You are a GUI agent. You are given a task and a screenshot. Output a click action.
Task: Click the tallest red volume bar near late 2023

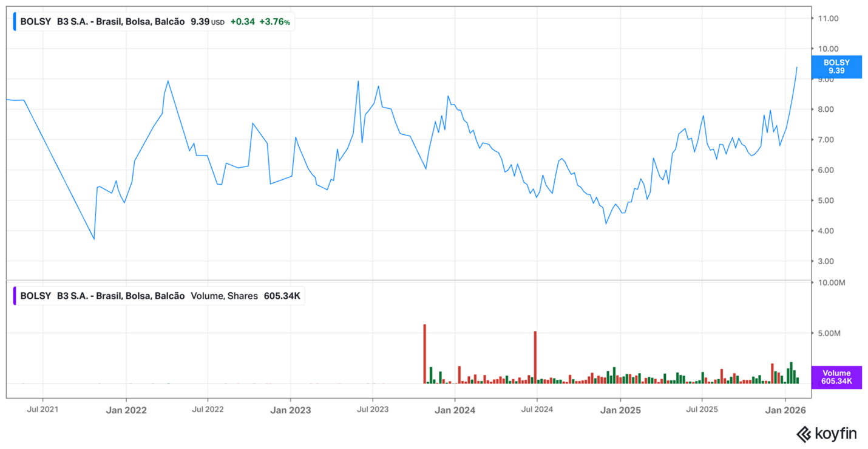click(x=425, y=354)
